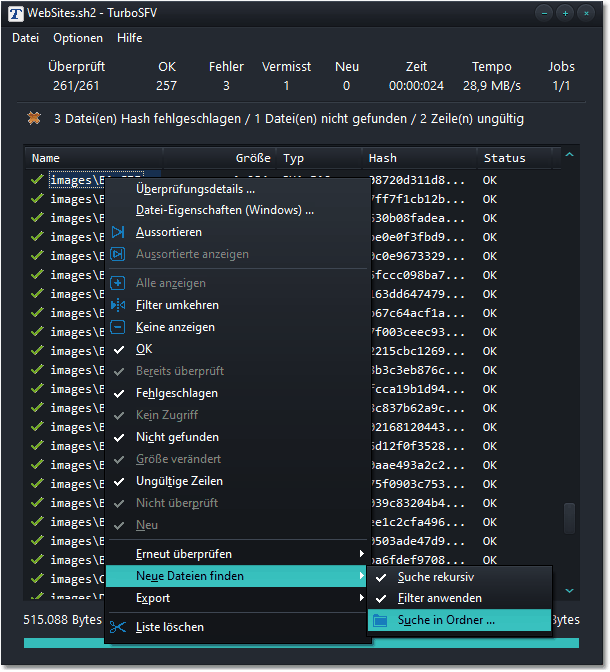
Task: Click the orange error status icon
Action: pos(34,118)
